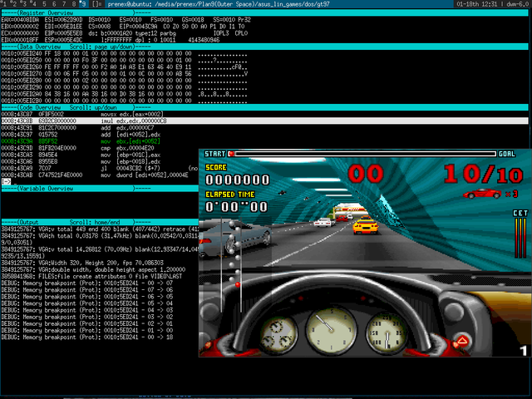
Task: Click the grey car in left lane
Action: [x=234, y=239]
